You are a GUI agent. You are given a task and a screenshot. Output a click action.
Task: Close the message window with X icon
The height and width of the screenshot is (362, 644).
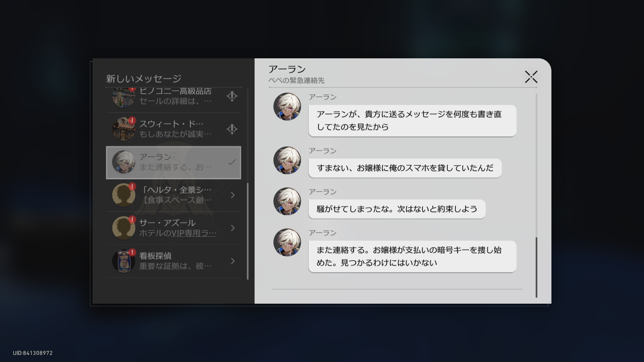point(531,77)
